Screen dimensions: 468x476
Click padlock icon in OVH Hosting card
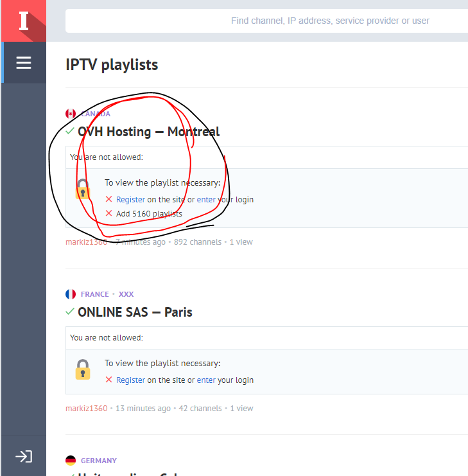click(x=83, y=189)
